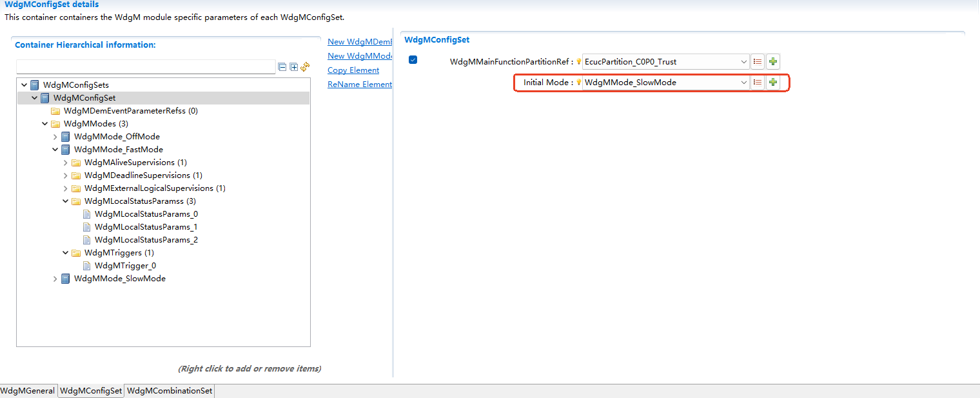Viewport: 980px width, 398px height.
Task: Expand the WdgMMode_SlowMode tree node
Action: tap(55, 279)
